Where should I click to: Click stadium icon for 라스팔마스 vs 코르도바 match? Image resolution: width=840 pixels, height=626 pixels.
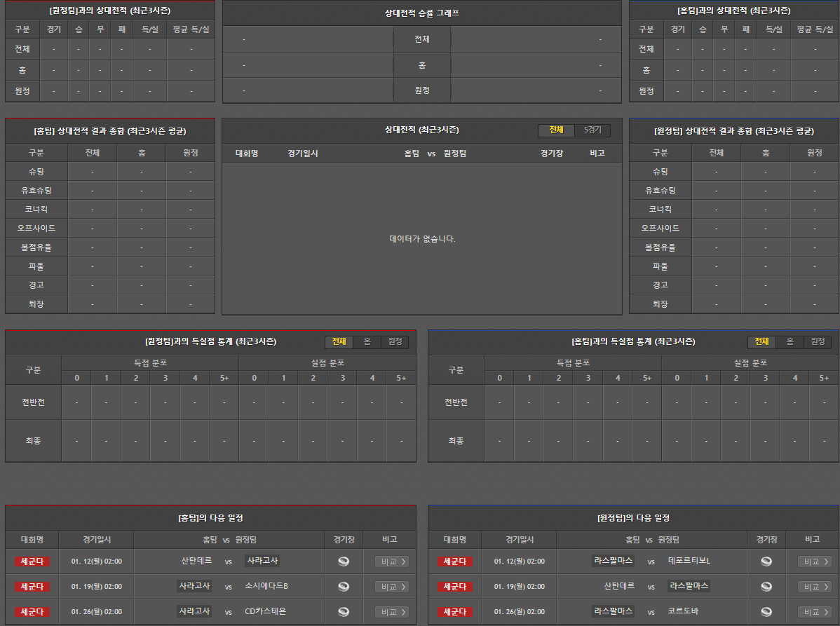tap(766, 611)
